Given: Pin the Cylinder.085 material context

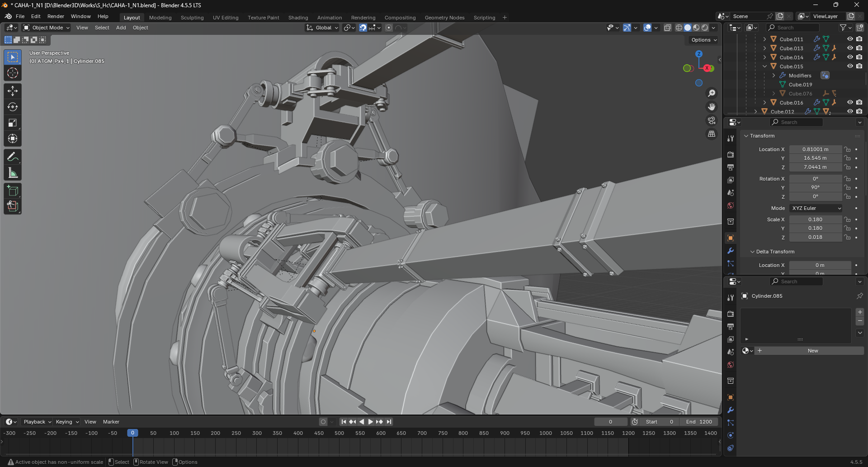Looking at the screenshot, I should (859, 296).
